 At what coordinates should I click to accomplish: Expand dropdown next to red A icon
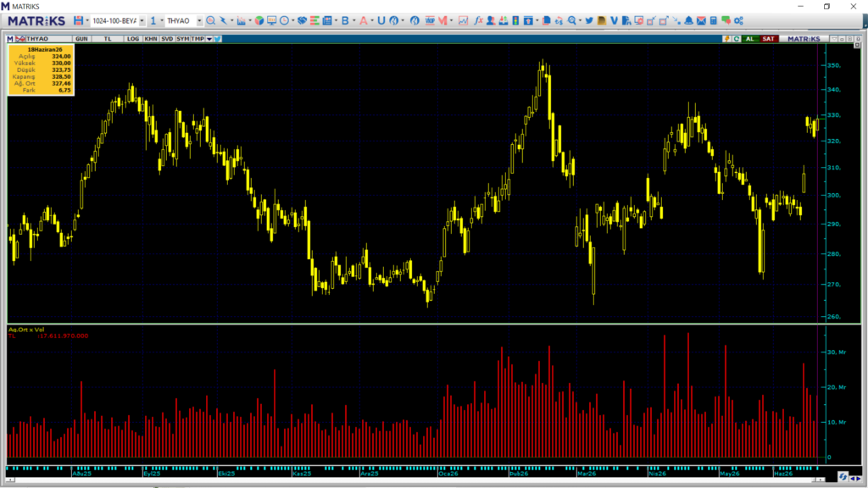pyautogui.click(x=372, y=21)
